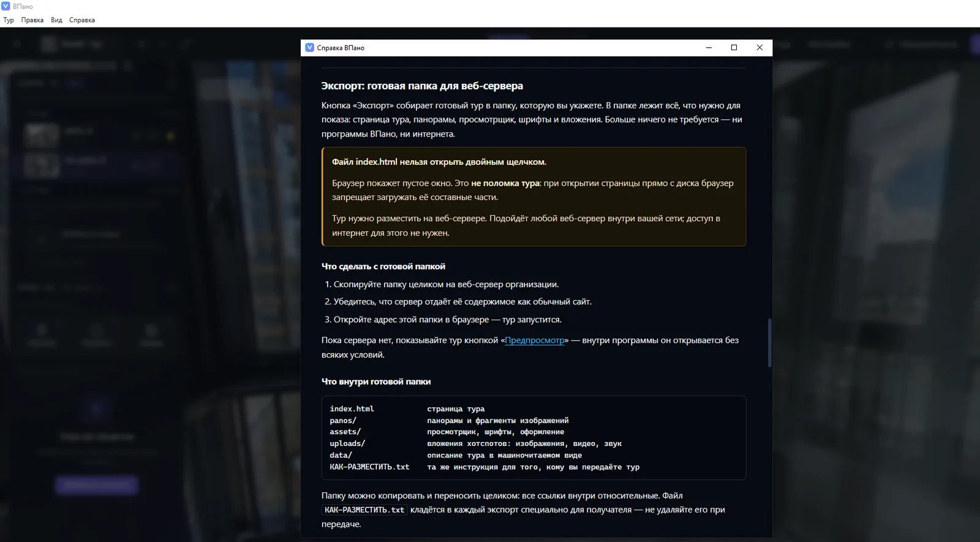Click the description панорамы и фрагменты изображений

tap(498, 421)
